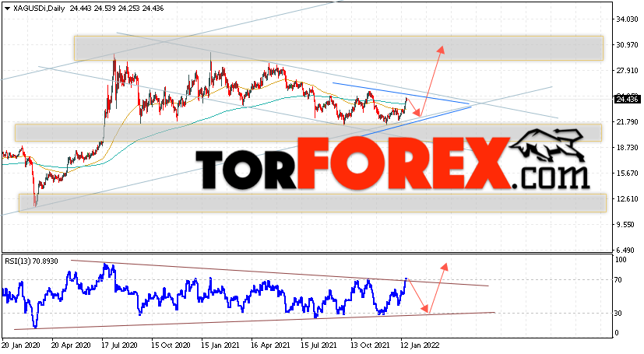
Task: Click the triangle arrow beside XAGUSDi symbol
Action: pyautogui.click(x=7, y=9)
